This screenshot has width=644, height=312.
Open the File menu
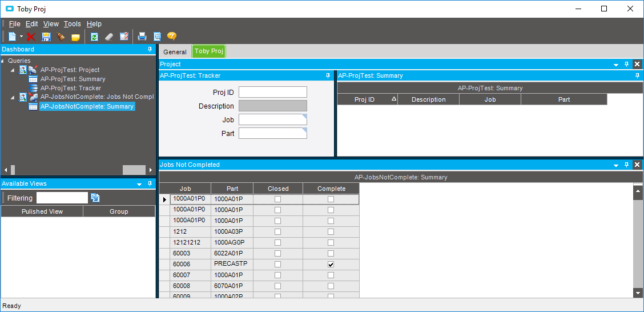click(14, 24)
